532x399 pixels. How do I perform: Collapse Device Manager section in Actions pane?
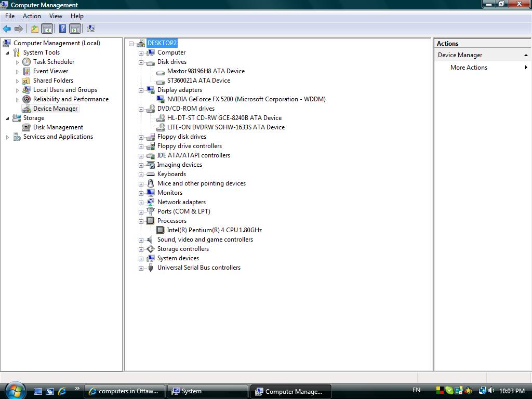(x=526, y=55)
